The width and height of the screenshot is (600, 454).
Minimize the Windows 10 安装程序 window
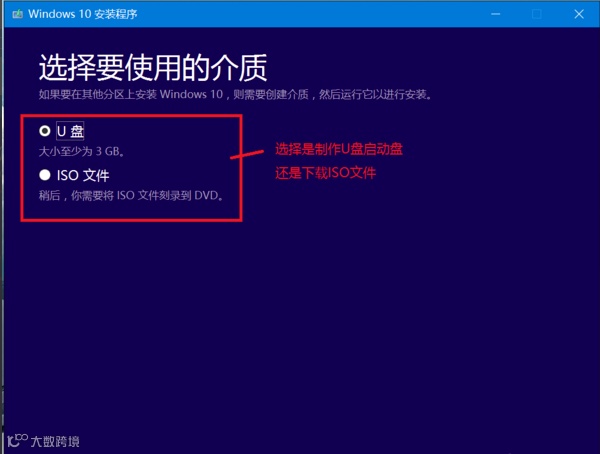pyautogui.click(x=496, y=14)
